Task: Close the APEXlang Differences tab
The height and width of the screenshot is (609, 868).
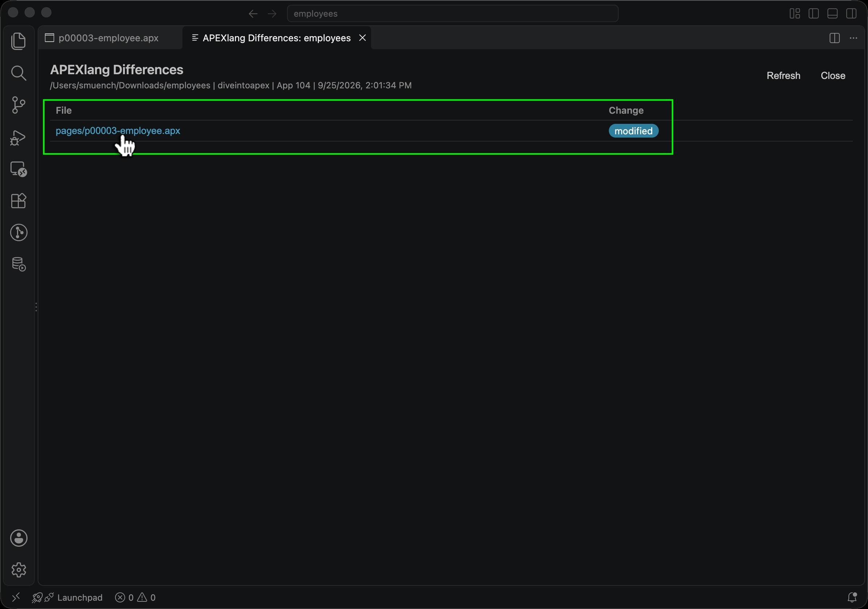Action: point(362,38)
